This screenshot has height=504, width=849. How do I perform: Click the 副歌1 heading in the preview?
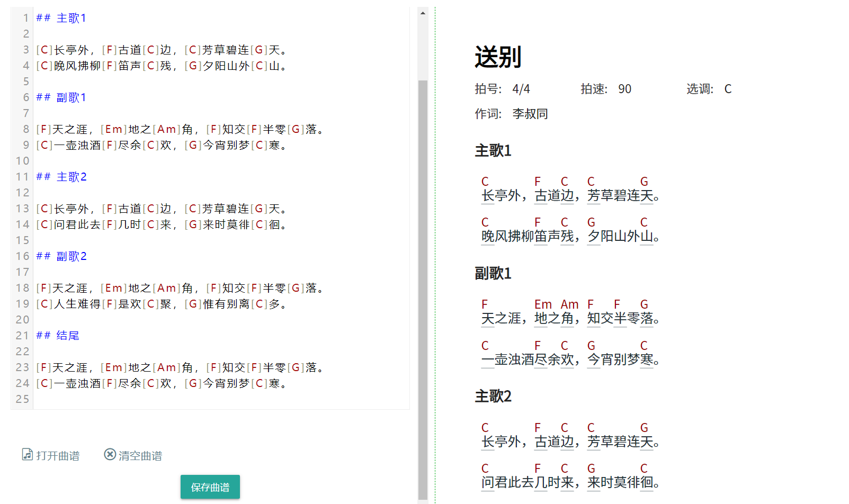(493, 273)
